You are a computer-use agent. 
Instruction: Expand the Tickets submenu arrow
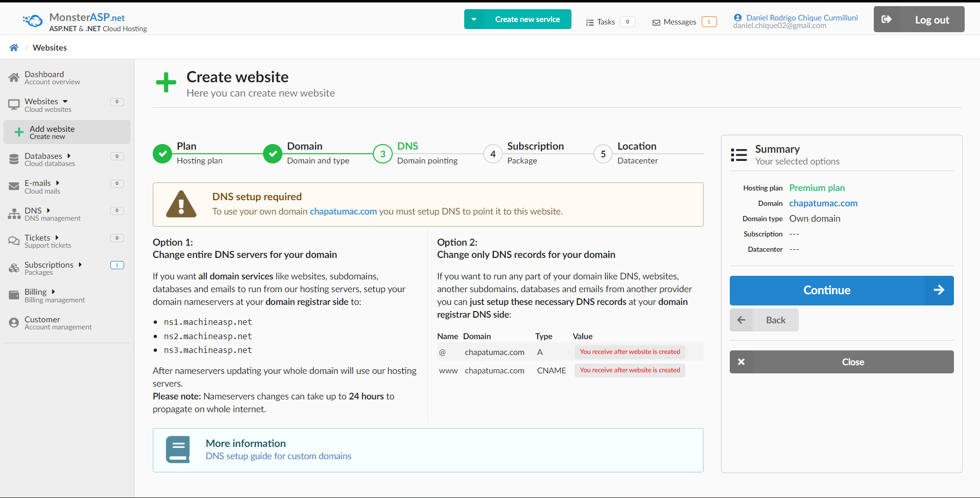point(57,238)
